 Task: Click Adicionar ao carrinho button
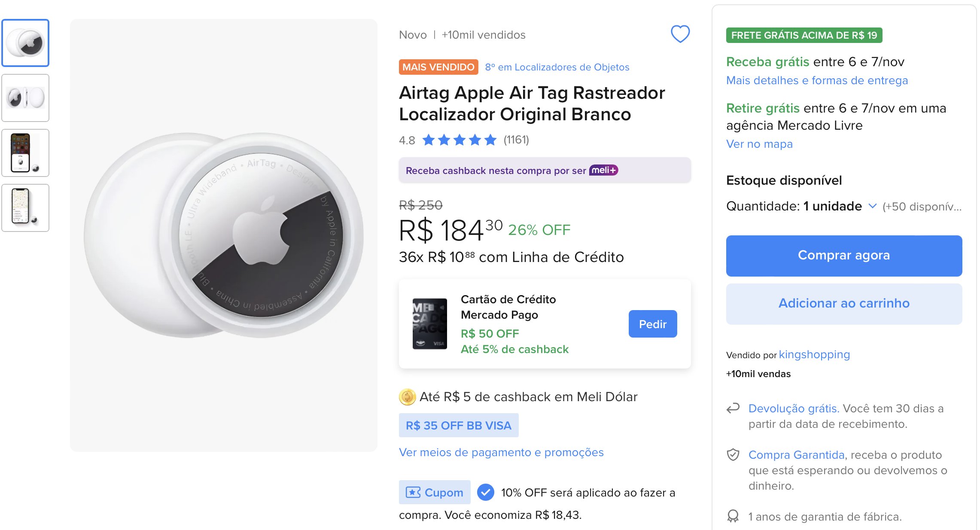pos(844,304)
